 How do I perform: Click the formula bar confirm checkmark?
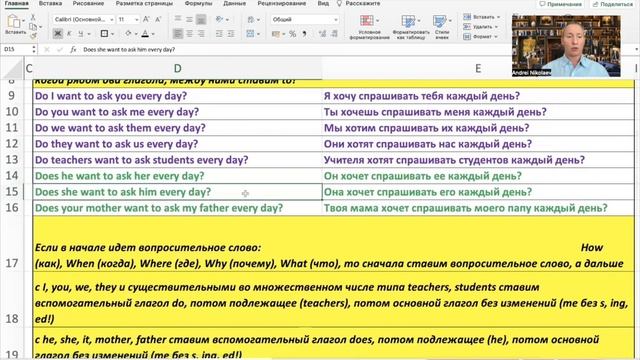pos(60,49)
